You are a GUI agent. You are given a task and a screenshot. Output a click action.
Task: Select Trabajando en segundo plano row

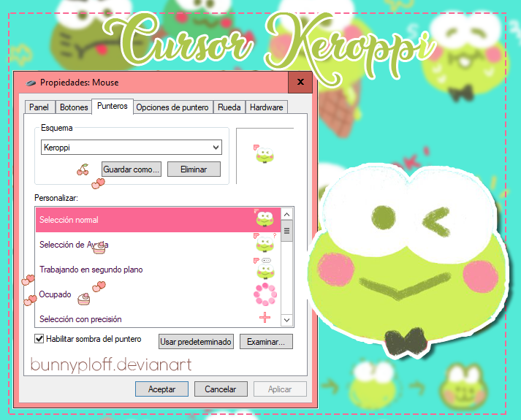(x=158, y=270)
